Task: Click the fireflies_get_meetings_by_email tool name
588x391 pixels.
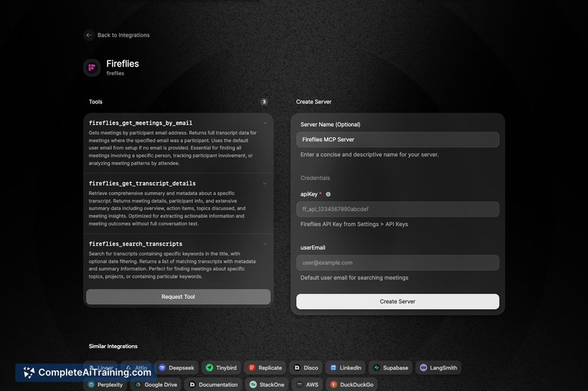Action: [x=141, y=123]
